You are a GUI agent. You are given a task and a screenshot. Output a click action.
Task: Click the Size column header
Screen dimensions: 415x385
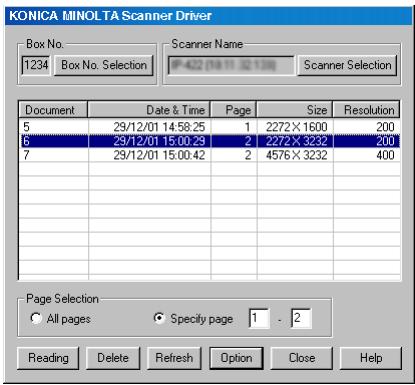click(x=295, y=110)
